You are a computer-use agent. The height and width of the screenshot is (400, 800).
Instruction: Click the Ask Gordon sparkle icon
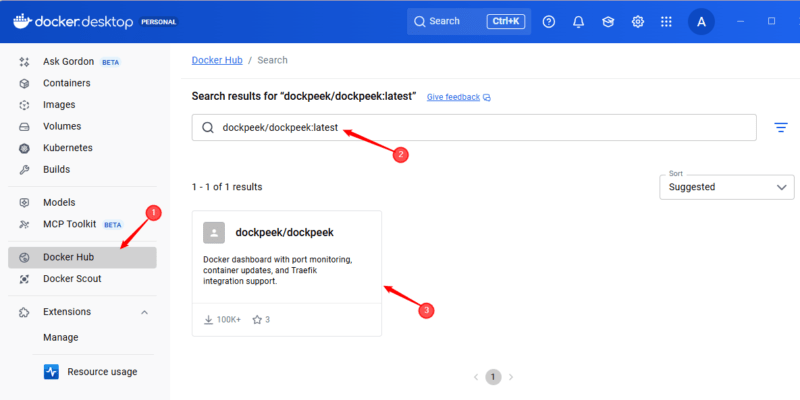pos(24,62)
